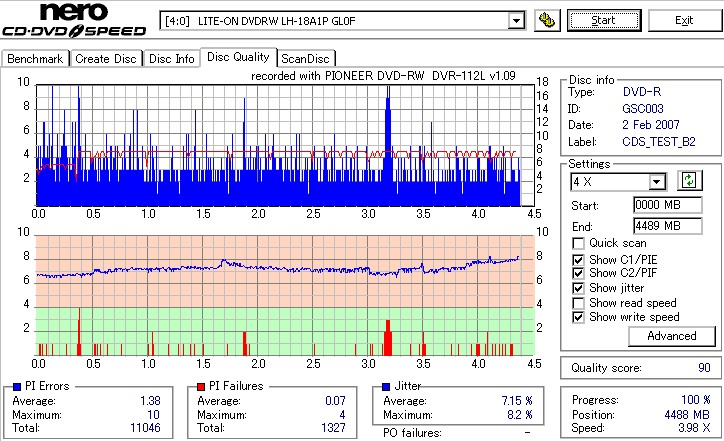Click the disc ID GSC003
724x441 pixels.
click(643, 109)
